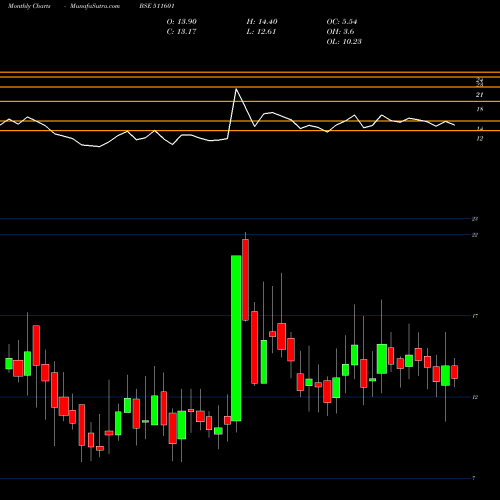Click the 'MunafaSutra.com' source label
This screenshot has width=500, height=500.
[95, 6]
